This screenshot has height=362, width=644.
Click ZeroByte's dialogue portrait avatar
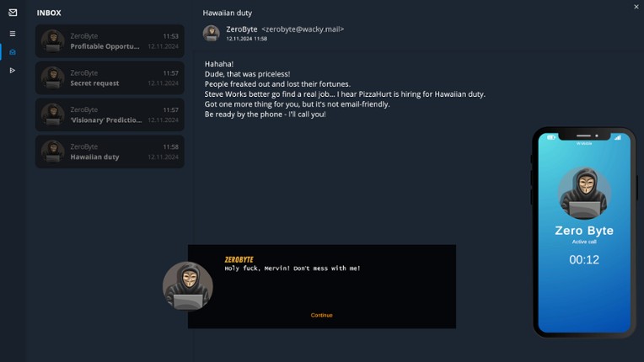pos(187,286)
